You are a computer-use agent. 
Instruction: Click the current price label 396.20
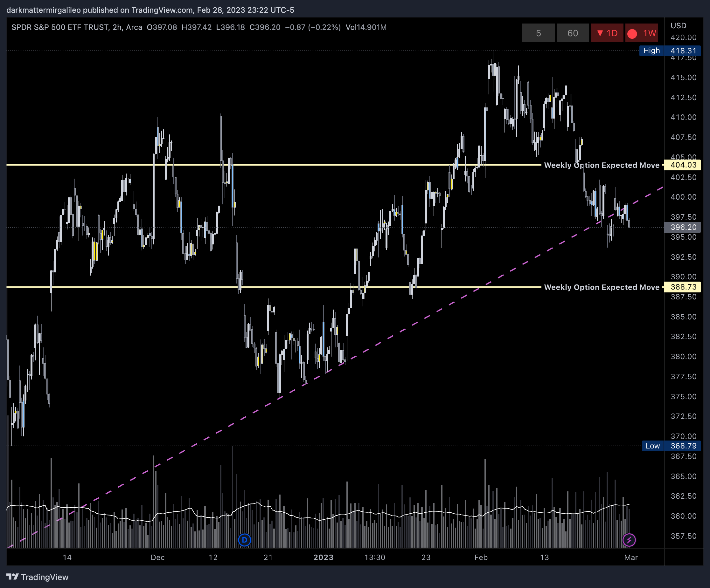point(683,227)
